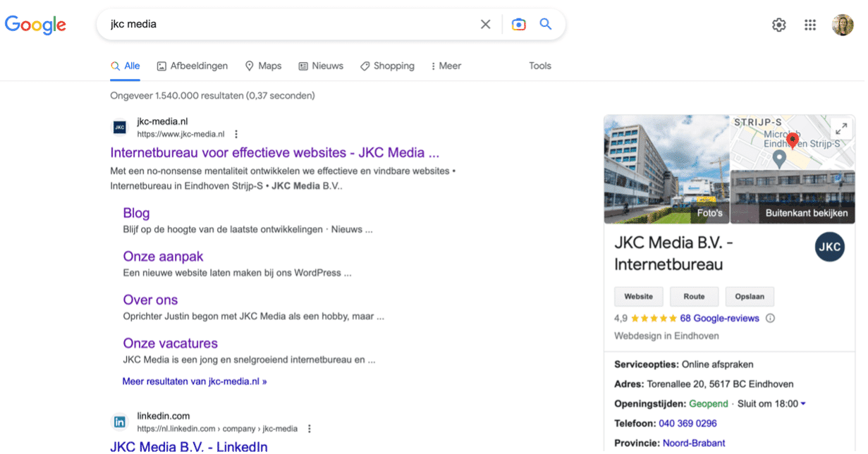Open Noord-Brabant province link

[x=694, y=443]
